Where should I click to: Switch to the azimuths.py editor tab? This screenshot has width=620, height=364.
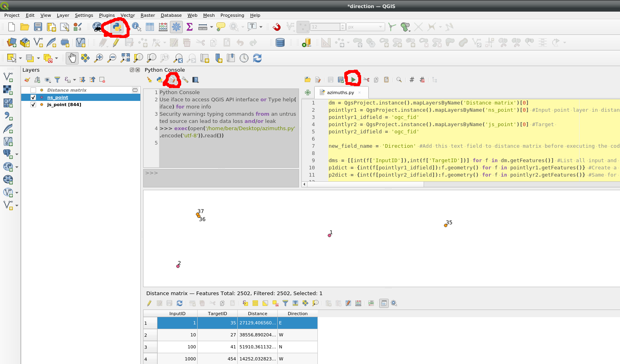tap(340, 93)
